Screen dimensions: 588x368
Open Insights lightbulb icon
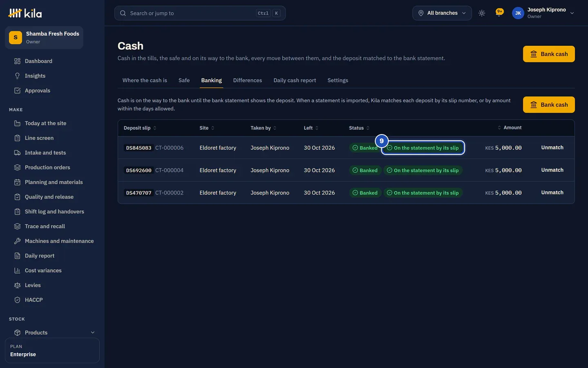point(17,76)
